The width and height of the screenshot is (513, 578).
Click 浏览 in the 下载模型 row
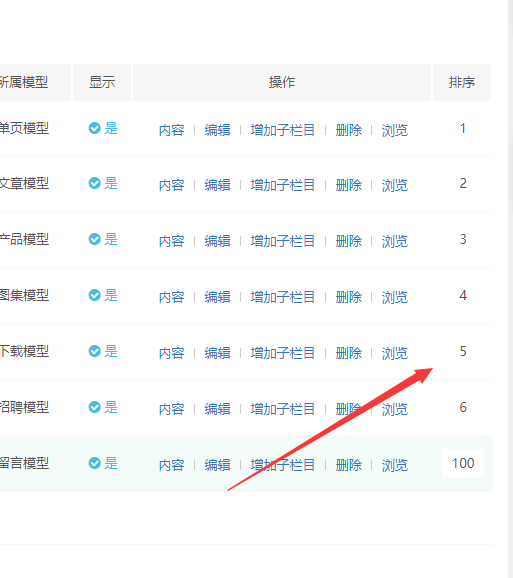[x=395, y=353]
